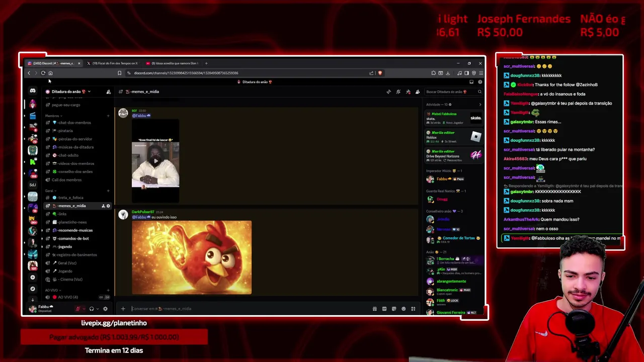Open emoji picker in message bar
Viewport: 644px width, 362px height.
(404, 309)
